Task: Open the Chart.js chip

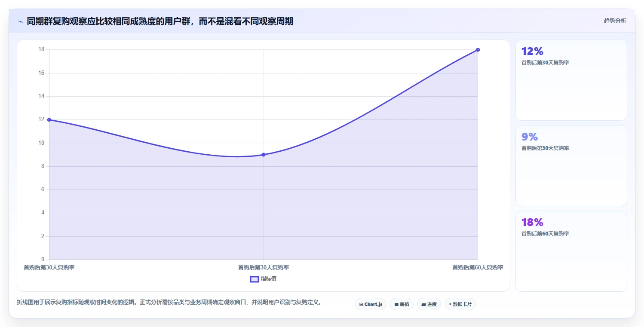Action: pyautogui.click(x=371, y=304)
